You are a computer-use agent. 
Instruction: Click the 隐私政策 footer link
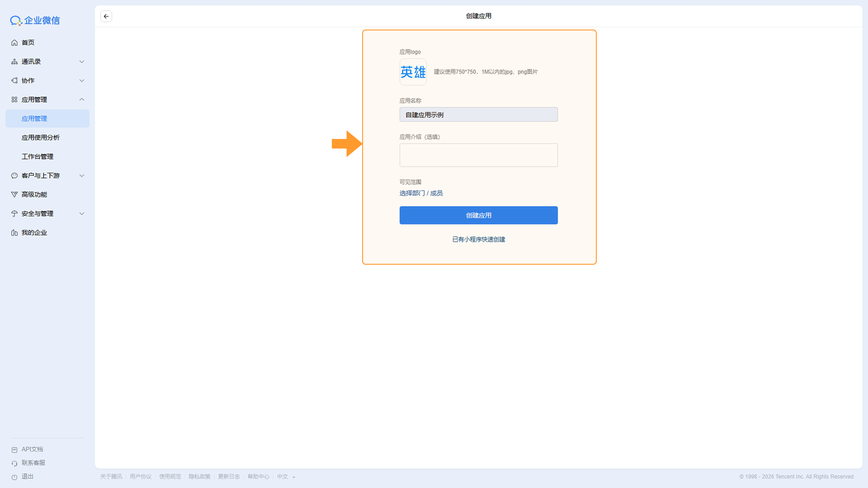coord(199,476)
